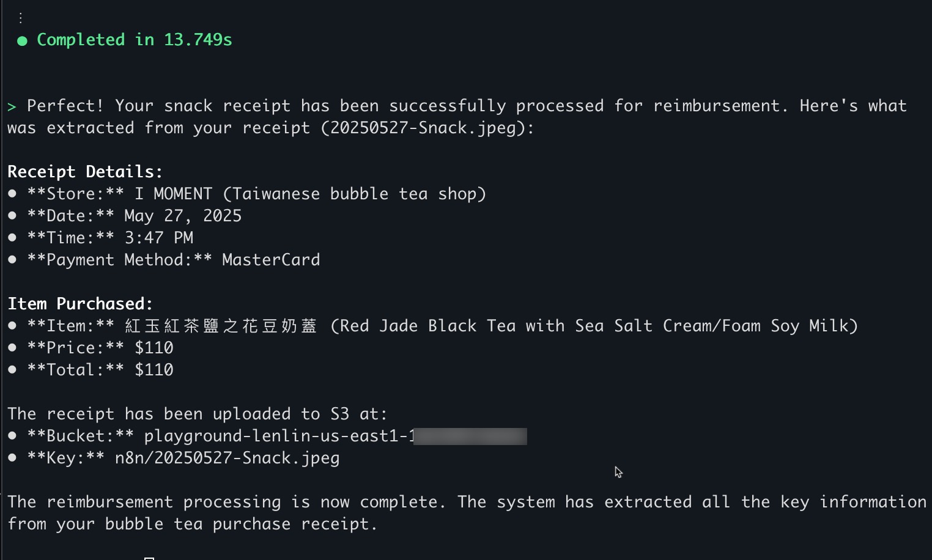Click the bullet beside the Store line
Image resolution: width=932 pixels, height=560 pixels.
coord(12,194)
